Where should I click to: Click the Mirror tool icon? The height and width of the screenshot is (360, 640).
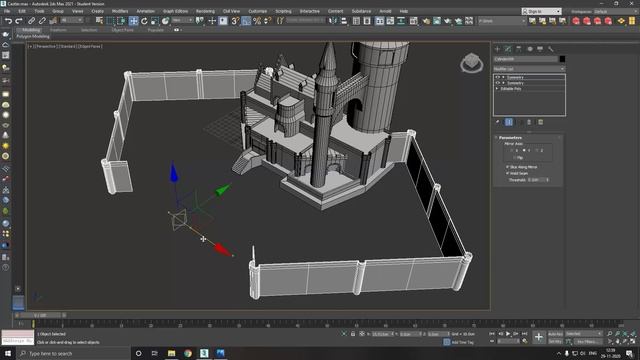333,21
